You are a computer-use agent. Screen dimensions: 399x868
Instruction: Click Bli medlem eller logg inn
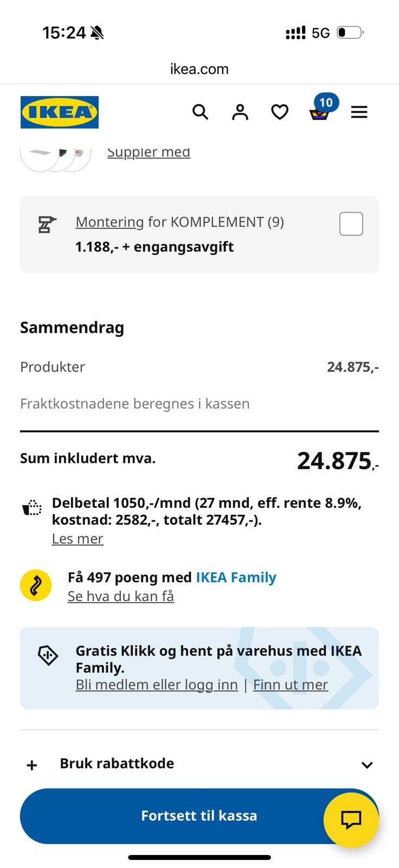pos(157,685)
